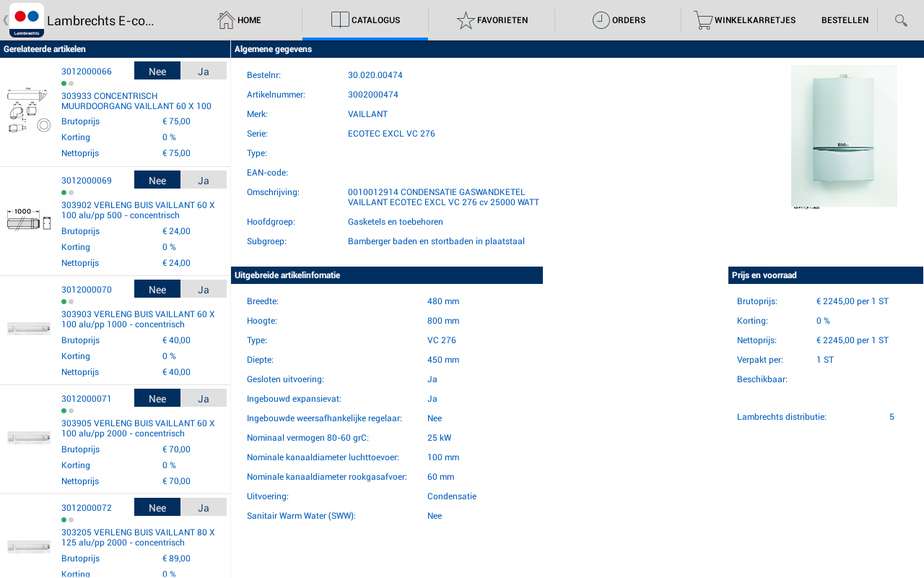Open article link 3012000072
This screenshot has height=578, width=924.
87,507
